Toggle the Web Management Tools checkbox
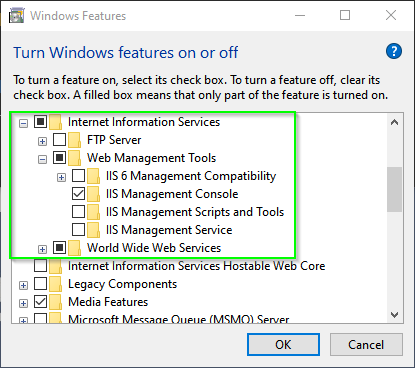The image size is (415, 368). 59,158
